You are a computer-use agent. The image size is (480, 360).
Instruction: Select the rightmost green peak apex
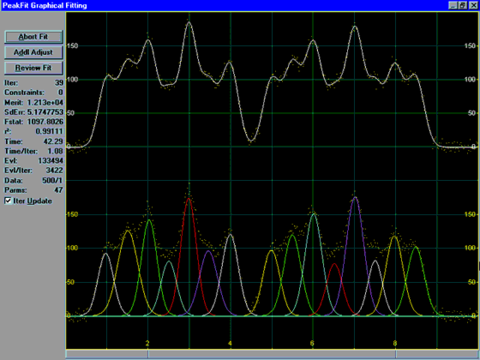[x=416, y=247]
